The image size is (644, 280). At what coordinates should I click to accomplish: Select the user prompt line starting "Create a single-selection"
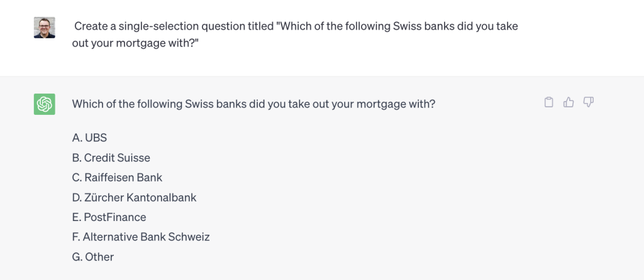tap(296, 26)
